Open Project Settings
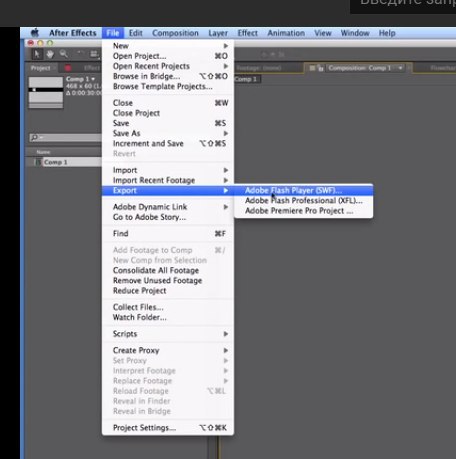The height and width of the screenshot is (459, 456). tap(168, 428)
